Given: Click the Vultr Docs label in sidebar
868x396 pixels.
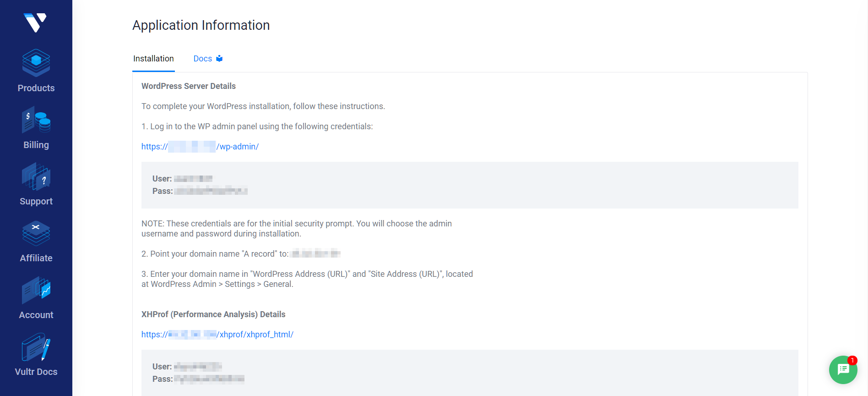Looking at the screenshot, I should coord(36,372).
